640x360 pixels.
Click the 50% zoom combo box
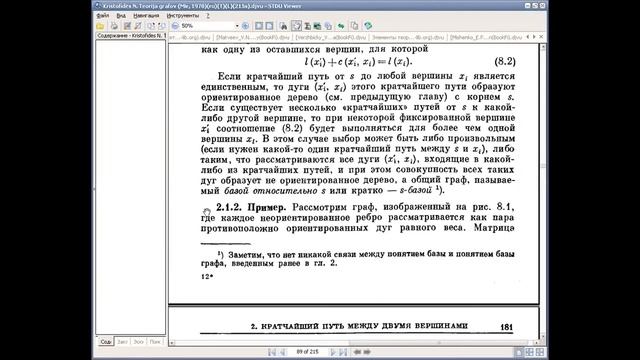(210, 26)
